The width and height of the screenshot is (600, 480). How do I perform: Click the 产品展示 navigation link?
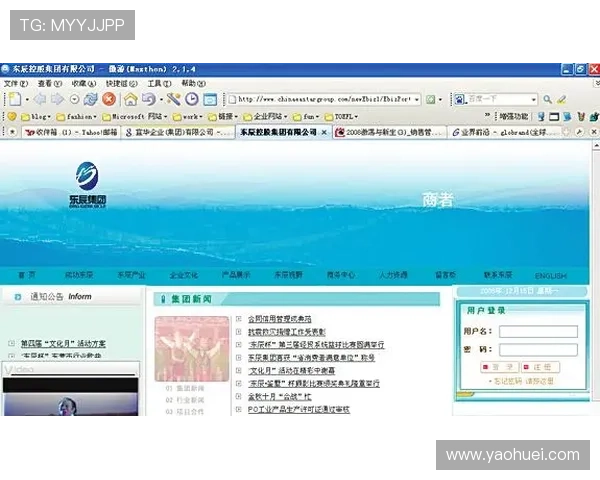click(x=236, y=275)
